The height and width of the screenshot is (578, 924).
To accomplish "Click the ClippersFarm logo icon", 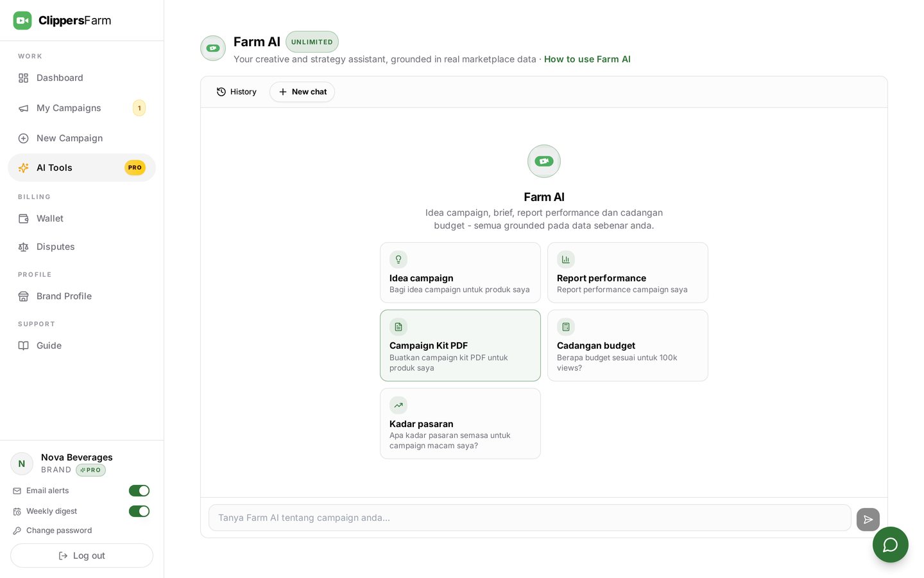I will pos(22,21).
